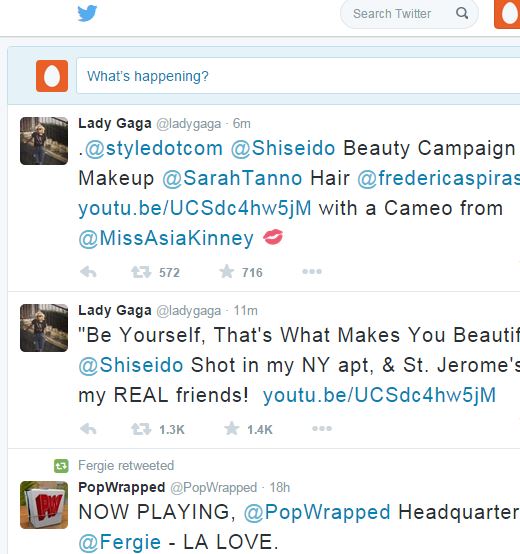Reply to the 'Be Yourself' tweet
The image size is (520, 554).
[x=88, y=429]
